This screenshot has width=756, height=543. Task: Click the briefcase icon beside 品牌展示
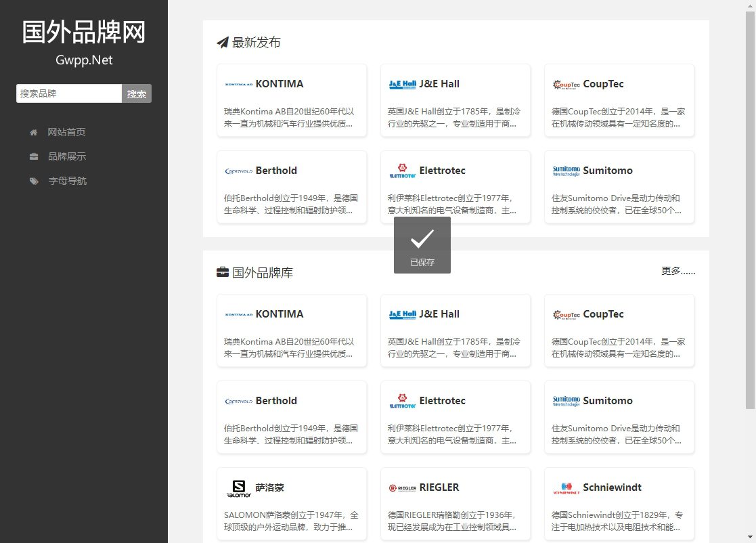[x=34, y=156]
